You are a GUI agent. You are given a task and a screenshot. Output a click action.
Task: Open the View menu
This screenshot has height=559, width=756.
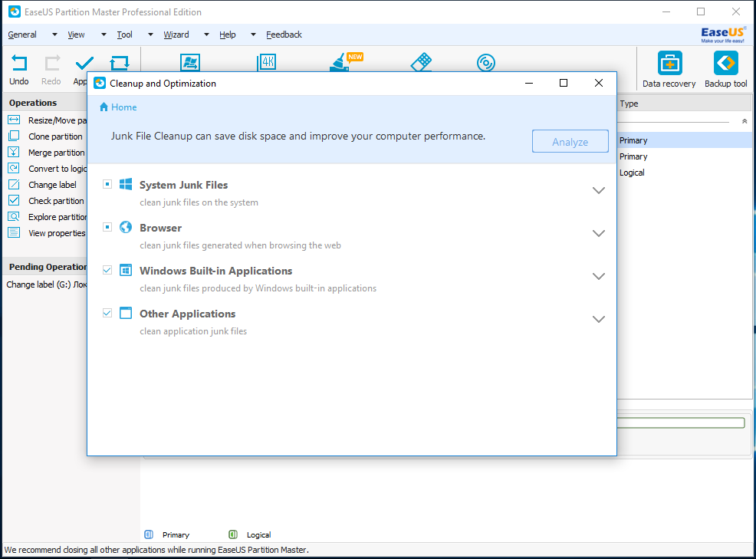[x=76, y=35]
